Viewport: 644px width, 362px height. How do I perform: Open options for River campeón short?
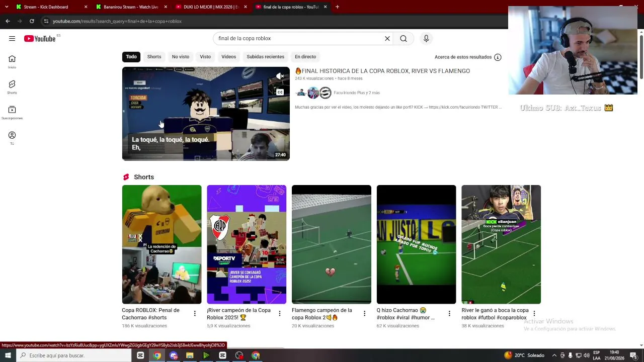coord(280,314)
